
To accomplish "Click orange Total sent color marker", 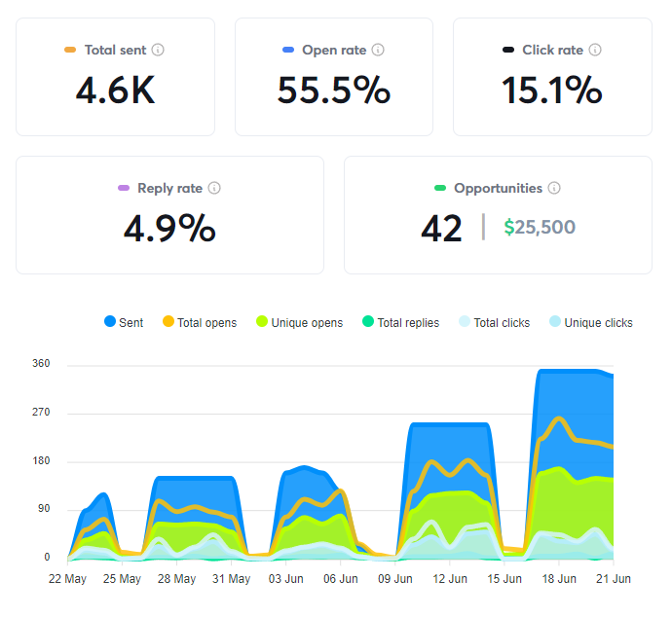I will [70, 50].
